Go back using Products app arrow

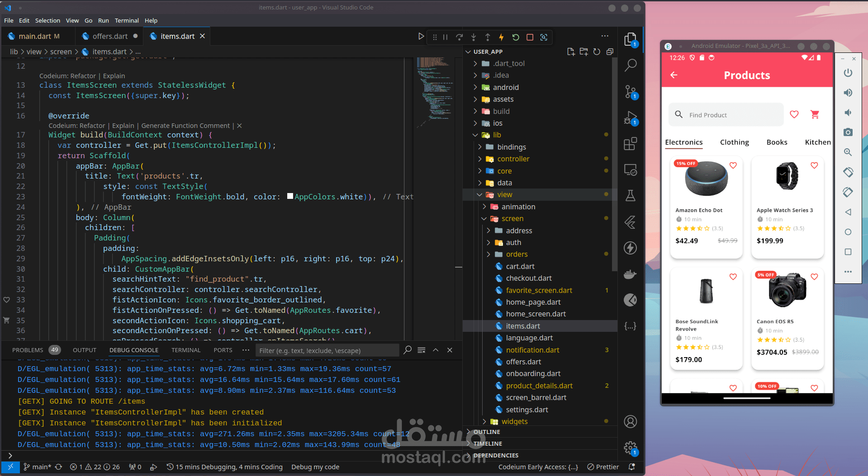click(674, 75)
